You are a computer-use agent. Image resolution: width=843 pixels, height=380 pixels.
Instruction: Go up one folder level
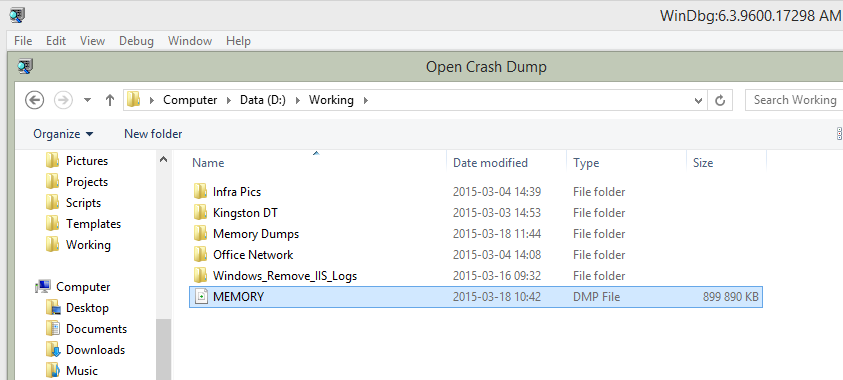coord(110,100)
